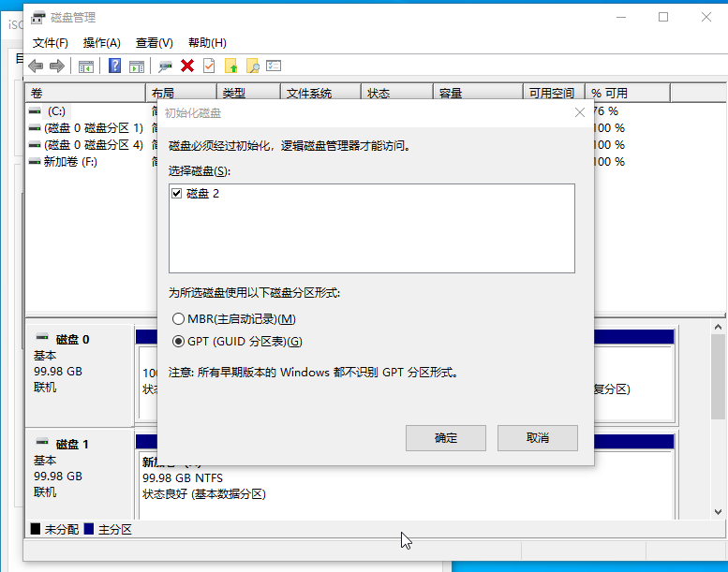The width and height of the screenshot is (728, 572).
Task: Click the checkmark properties toolbar icon
Action: pyautogui.click(x=208, y=66)
